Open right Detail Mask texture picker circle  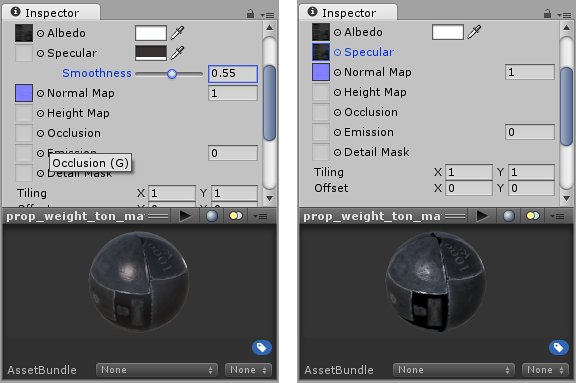point(337,152)
